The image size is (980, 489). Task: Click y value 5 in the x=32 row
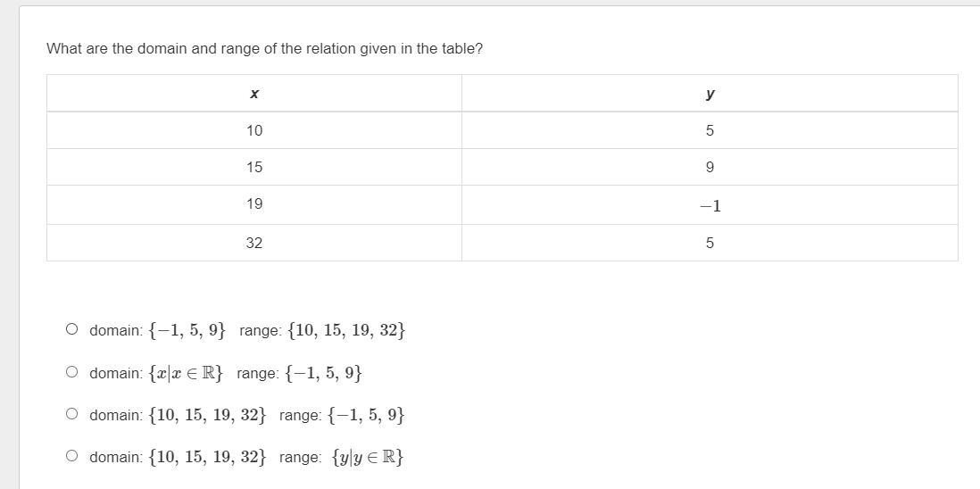click(710, 243)
